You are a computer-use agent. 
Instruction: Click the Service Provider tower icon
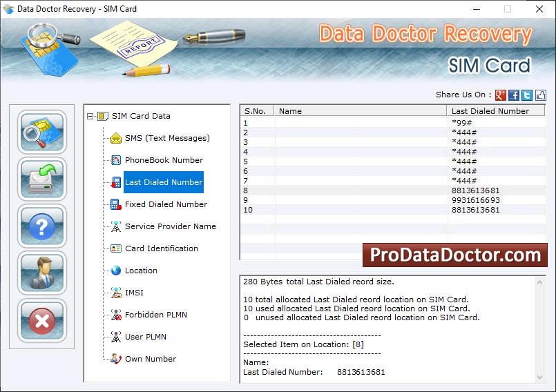[116, 226]
